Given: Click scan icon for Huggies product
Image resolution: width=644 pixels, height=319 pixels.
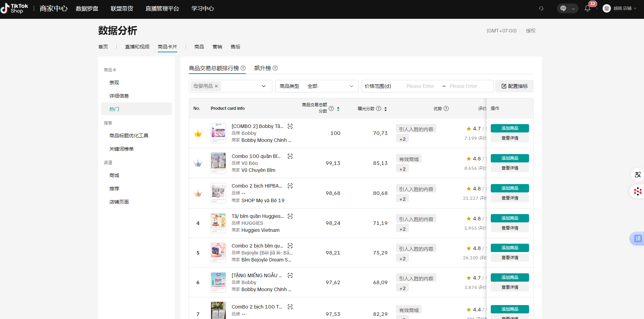Looking at the screenshot, I should (290, 216).
